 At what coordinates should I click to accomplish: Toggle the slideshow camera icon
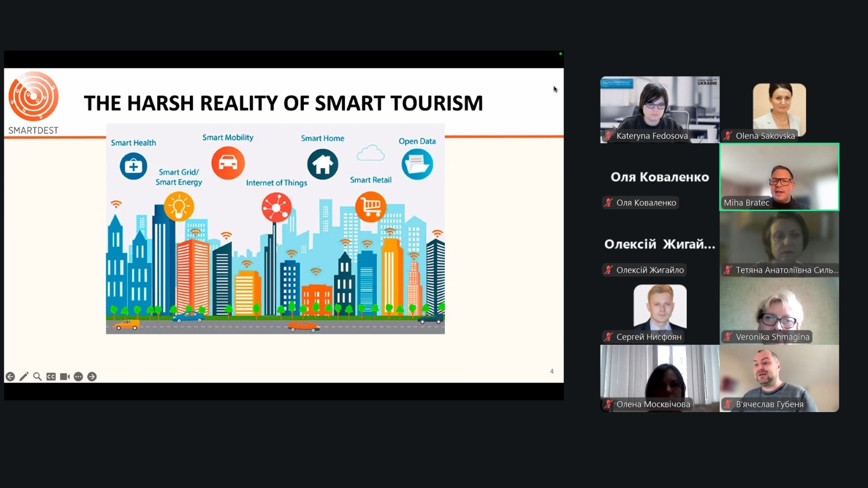tap(65, 377)
